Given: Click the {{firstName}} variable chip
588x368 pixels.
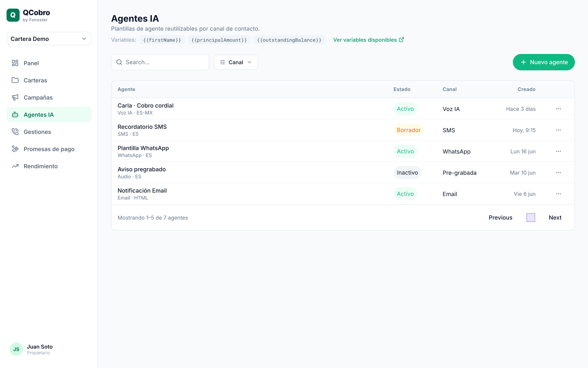Looking at the screenshot, I should pyautogui.click(x=162, y=40).
